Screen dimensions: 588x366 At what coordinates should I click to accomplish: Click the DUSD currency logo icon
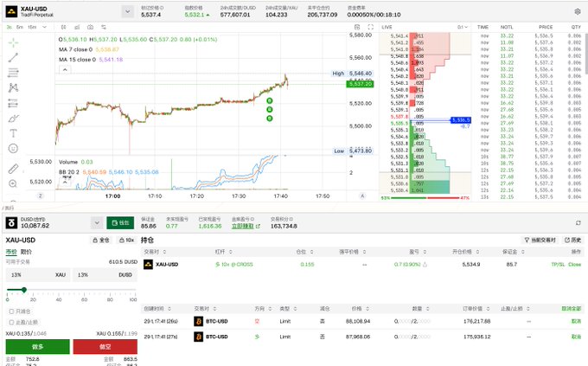(x=11, y=222)
